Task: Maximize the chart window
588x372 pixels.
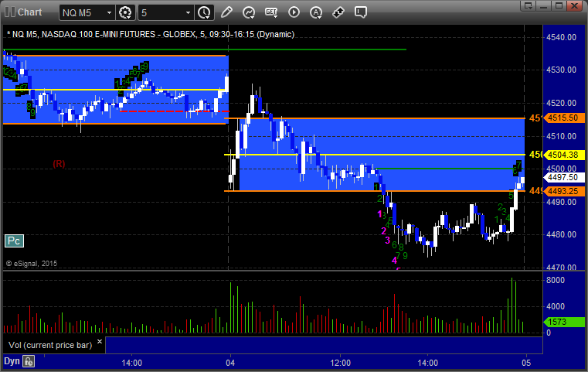Action: 559,5
